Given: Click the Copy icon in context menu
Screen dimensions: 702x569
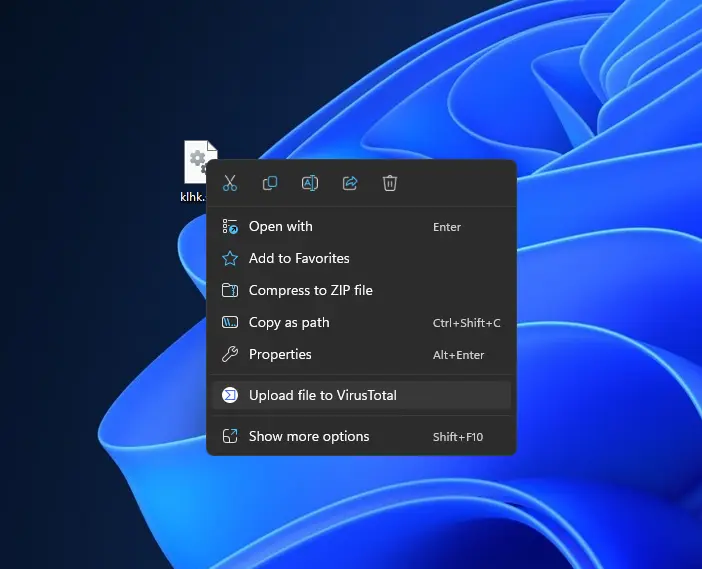Looking at the screenshot, I should 270,183.
